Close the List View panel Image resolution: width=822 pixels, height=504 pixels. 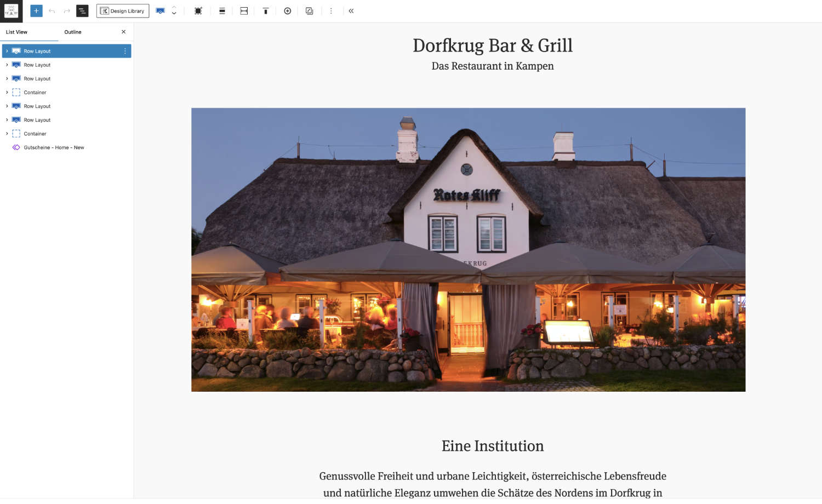[x=124, y=32]
